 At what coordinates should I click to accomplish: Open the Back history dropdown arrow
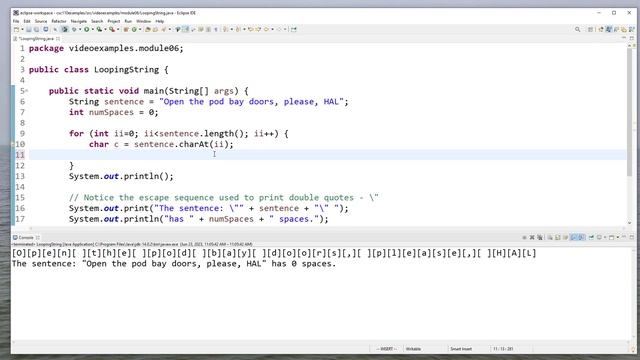coord(272,29)
